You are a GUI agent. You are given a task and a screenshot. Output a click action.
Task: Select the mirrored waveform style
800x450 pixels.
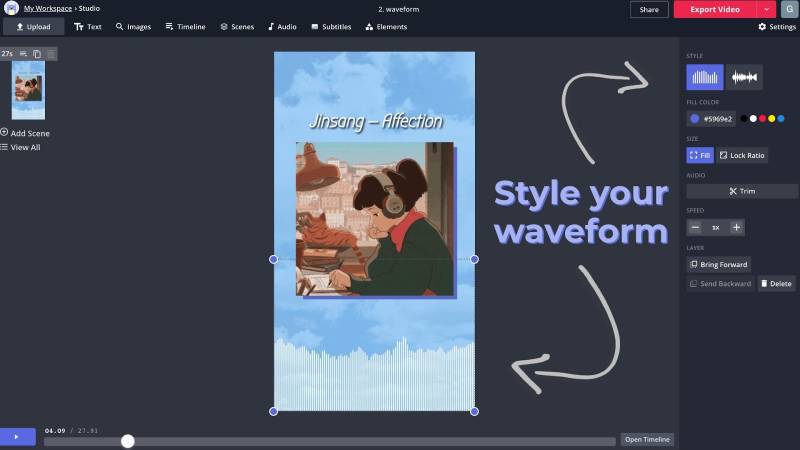[x=744, y=77]
